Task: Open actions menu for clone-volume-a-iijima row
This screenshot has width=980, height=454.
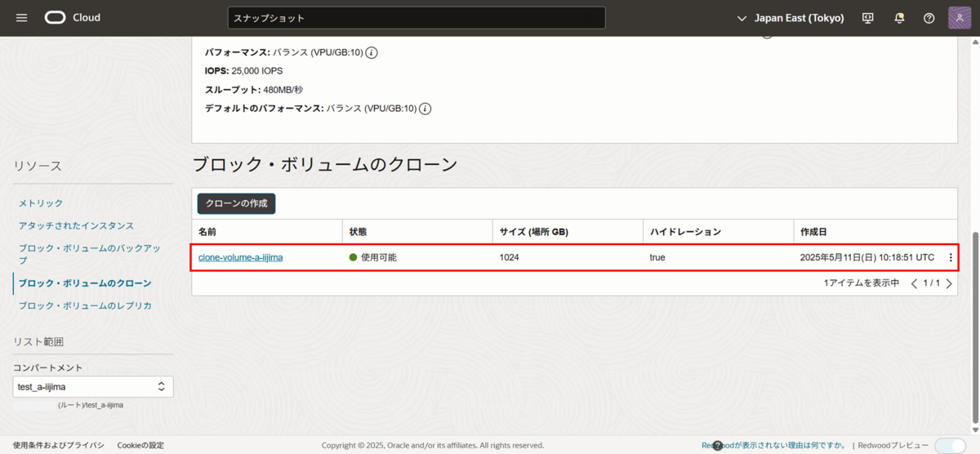Action: pyautogui.click(x=950, y=257)
